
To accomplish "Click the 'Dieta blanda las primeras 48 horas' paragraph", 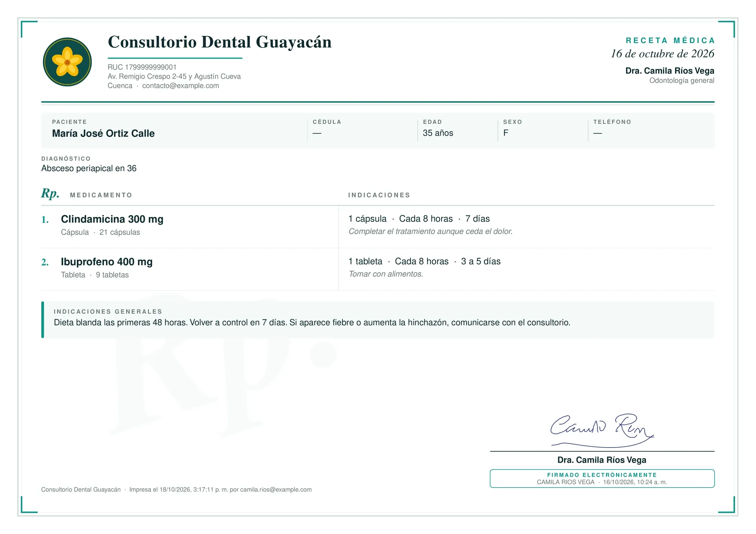I will (x=312, y=323).
